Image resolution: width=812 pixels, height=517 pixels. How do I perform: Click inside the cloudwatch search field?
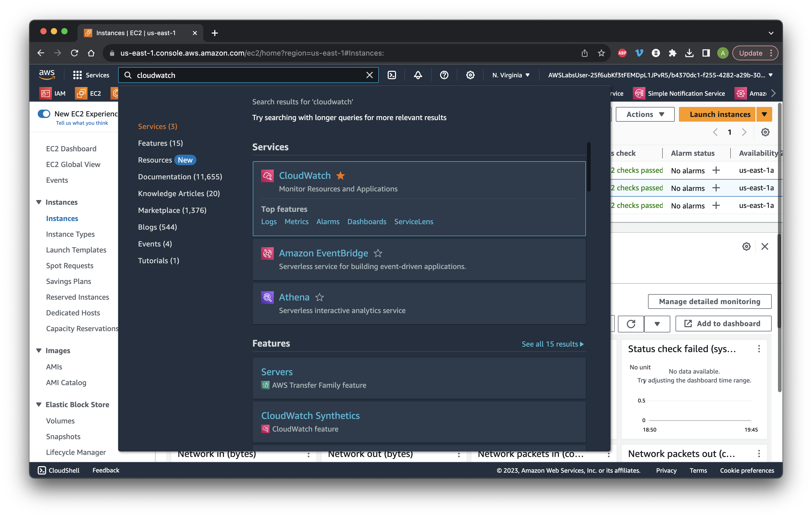tap(248, 75)
